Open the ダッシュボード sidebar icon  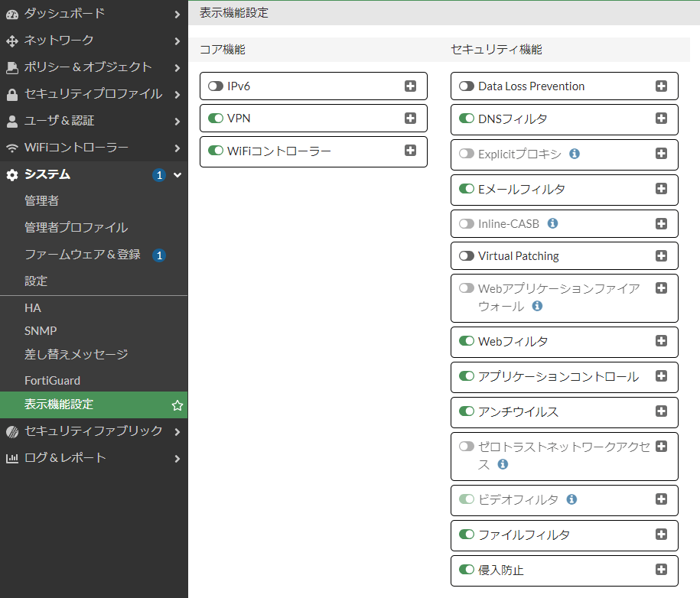point(11,13)
